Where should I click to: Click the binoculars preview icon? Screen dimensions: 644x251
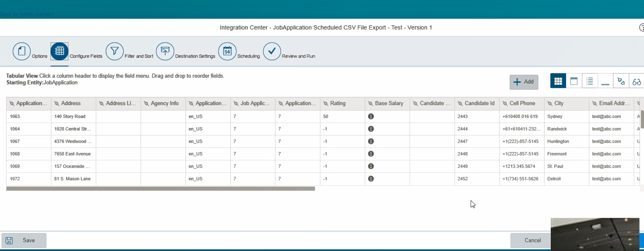[636, 81]
